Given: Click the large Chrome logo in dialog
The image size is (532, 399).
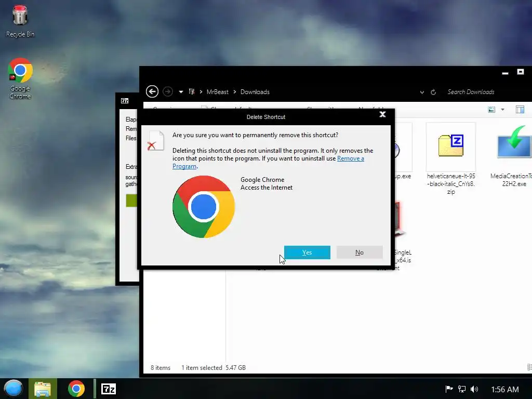Looking at the screenshot, I should [204, 207].
